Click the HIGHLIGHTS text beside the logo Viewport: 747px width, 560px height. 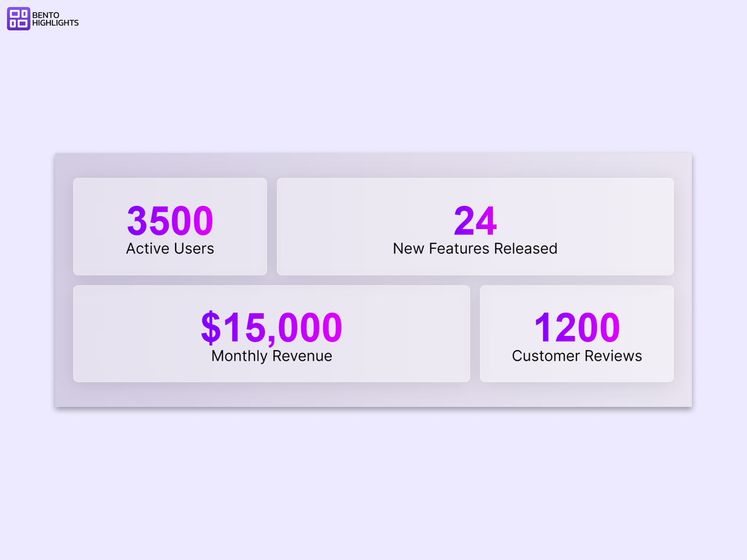point(55,23)
